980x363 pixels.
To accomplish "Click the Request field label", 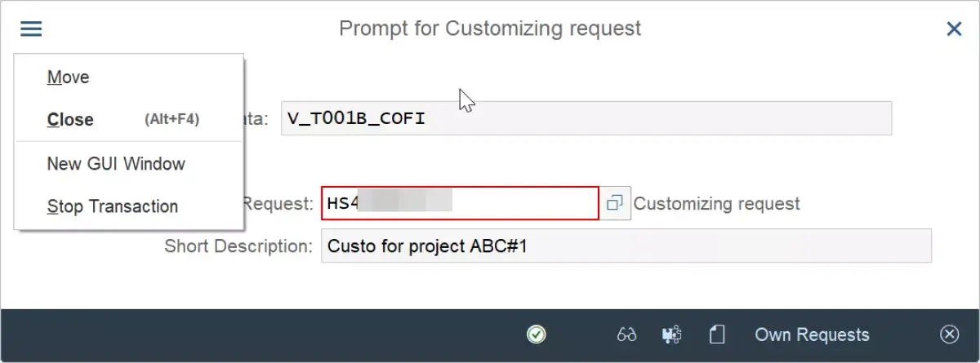I will tap(278, 203).
